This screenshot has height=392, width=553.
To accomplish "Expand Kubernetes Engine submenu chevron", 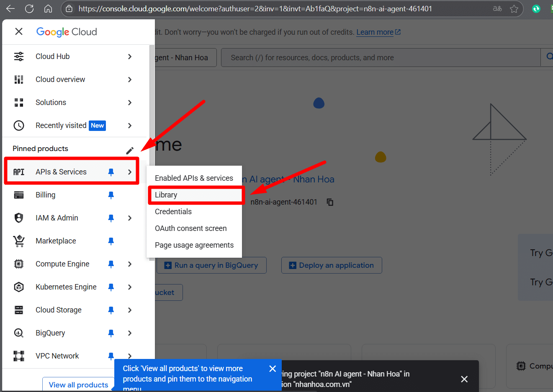I will coord(130,287).
